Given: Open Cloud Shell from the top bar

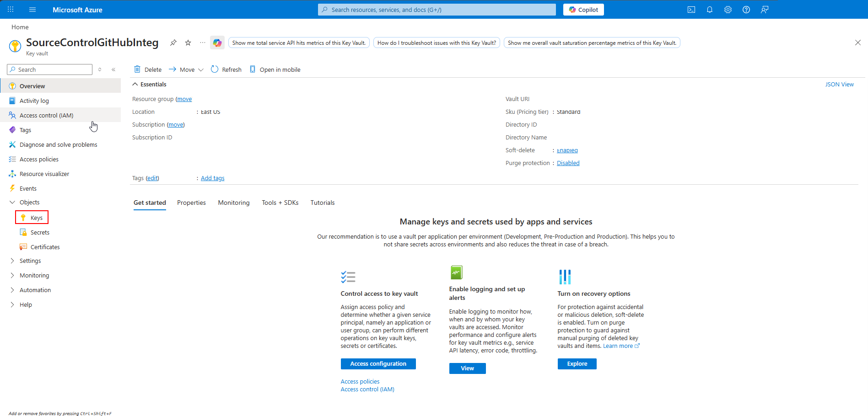Looking at the screenshot, I should pyautogui.click(x=691, y=10).
